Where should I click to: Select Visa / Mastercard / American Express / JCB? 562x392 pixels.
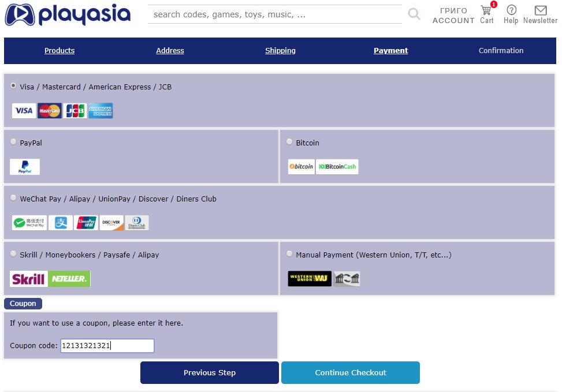pos(13,86)
